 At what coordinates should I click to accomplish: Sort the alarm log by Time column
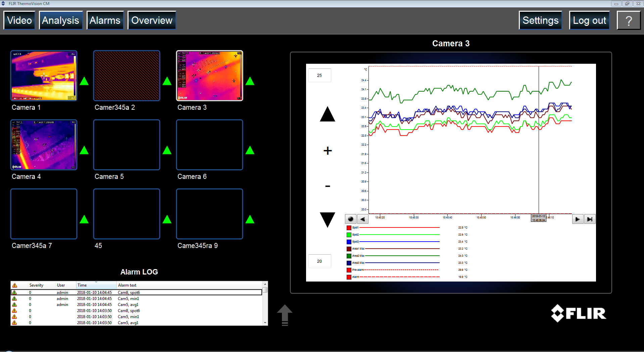coord(96,285)
